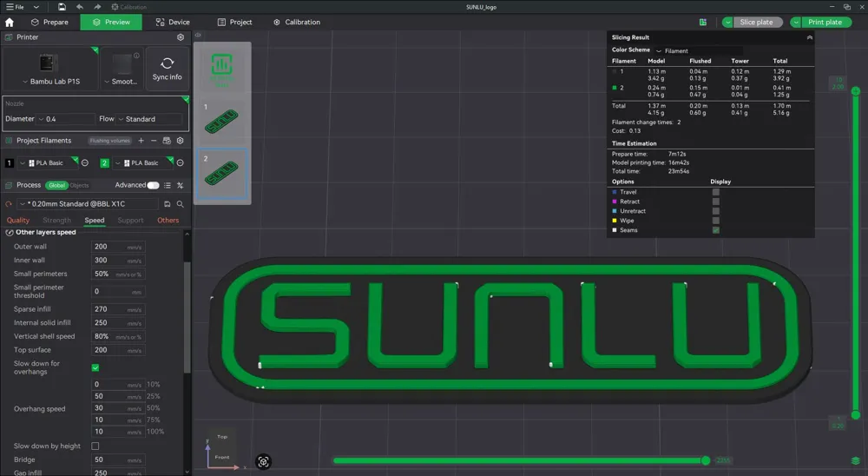Screen dimensions: 868x476
Task: Toggle Wipe display checkbox
Action: [716, 220]
